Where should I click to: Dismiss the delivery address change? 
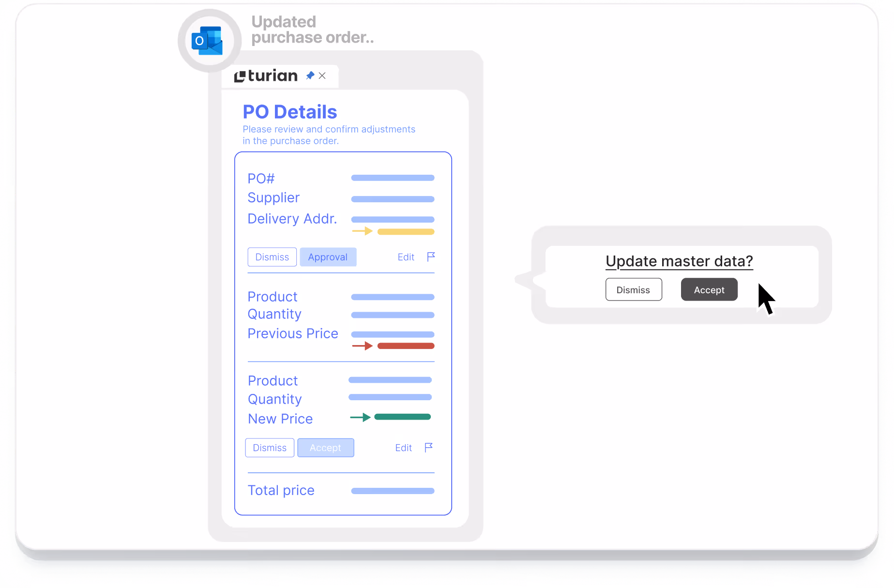pos(272,257)
